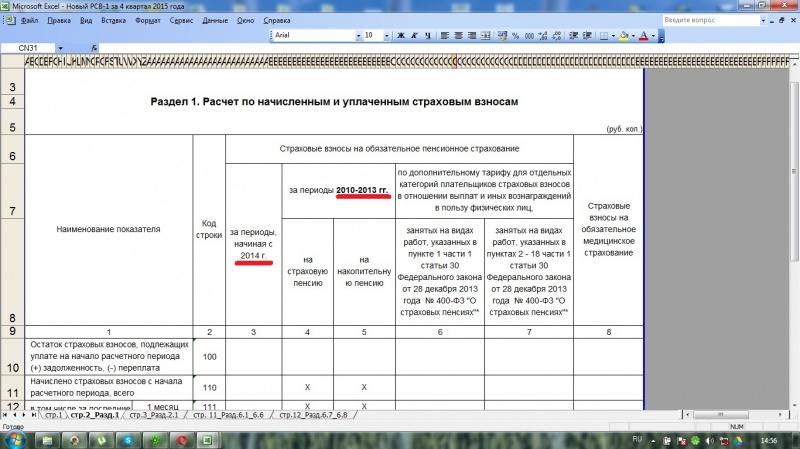Toggle bold formatting in the toolbar
Screen dimensions: 800x449
click(402, 35)
